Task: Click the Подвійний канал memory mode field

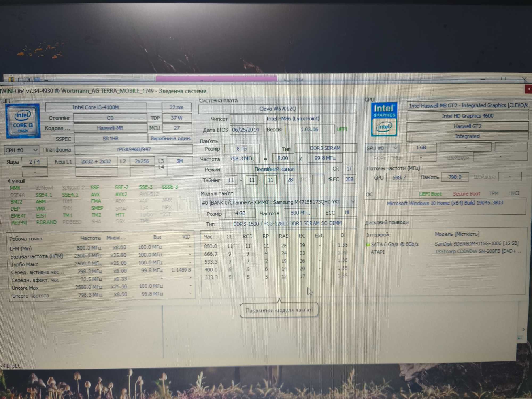Action: pos(275,169)
